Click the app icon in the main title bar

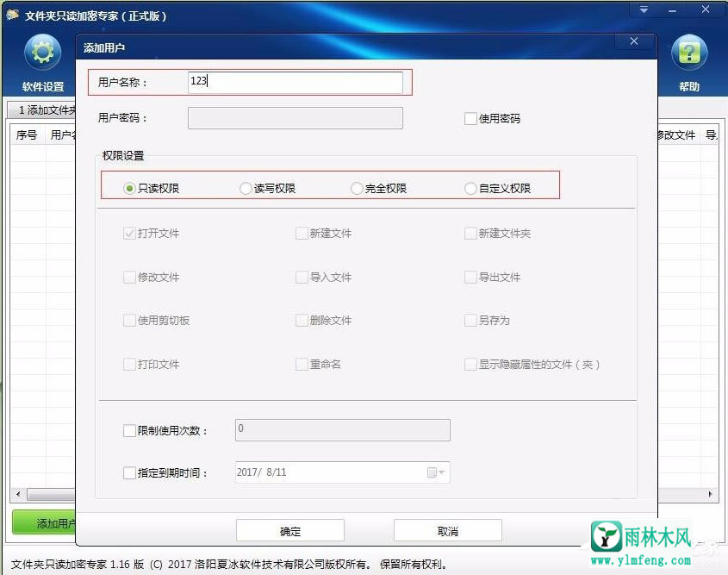point(13,16)
